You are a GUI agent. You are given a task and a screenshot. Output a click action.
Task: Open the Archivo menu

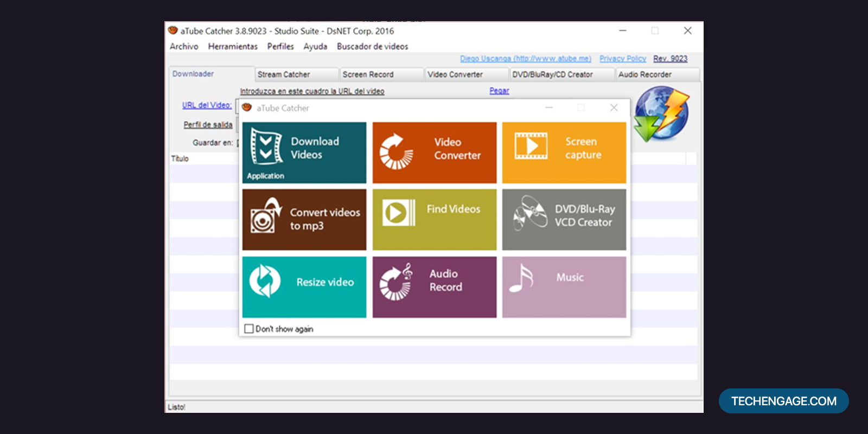point(184,47)
